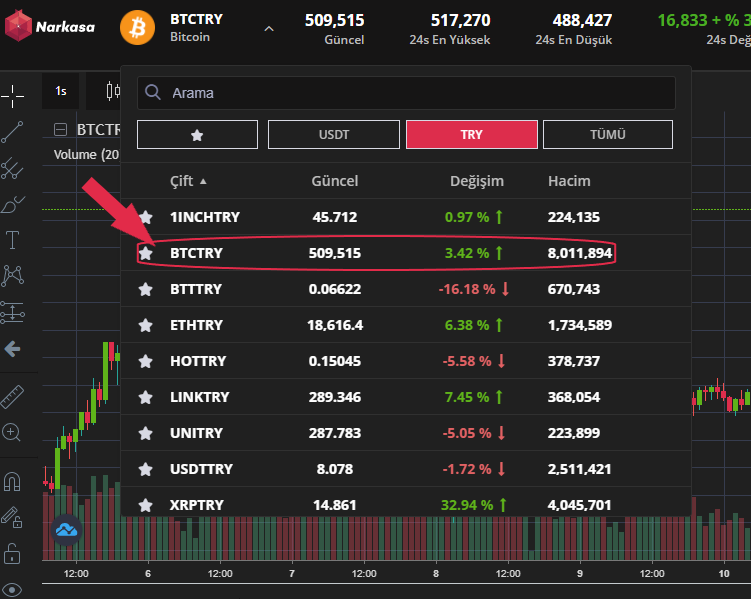This screenshot has width=751, height=599.
Task: Select the prediction and measurement tool
Action: point(12,312)
